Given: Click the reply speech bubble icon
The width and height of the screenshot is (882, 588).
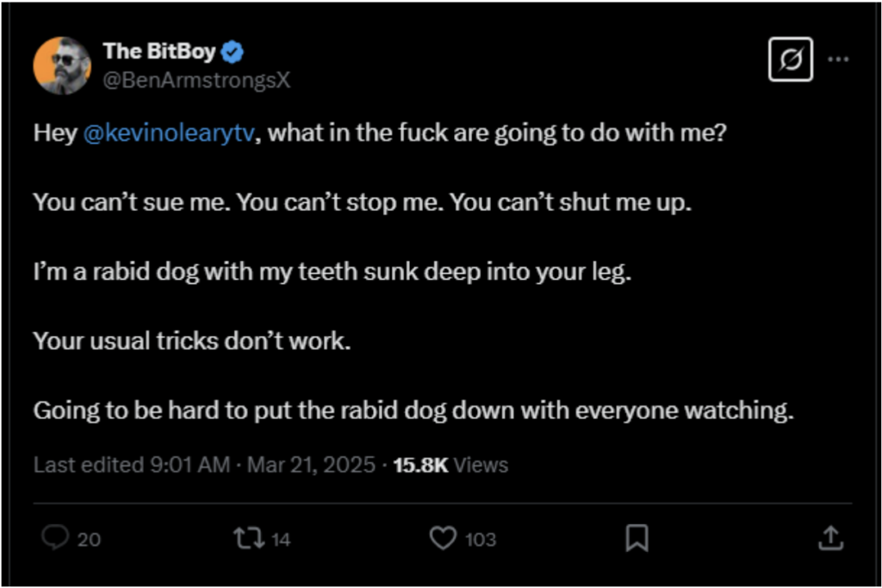Looking at the screenshot, I should [x=55, y=539].
